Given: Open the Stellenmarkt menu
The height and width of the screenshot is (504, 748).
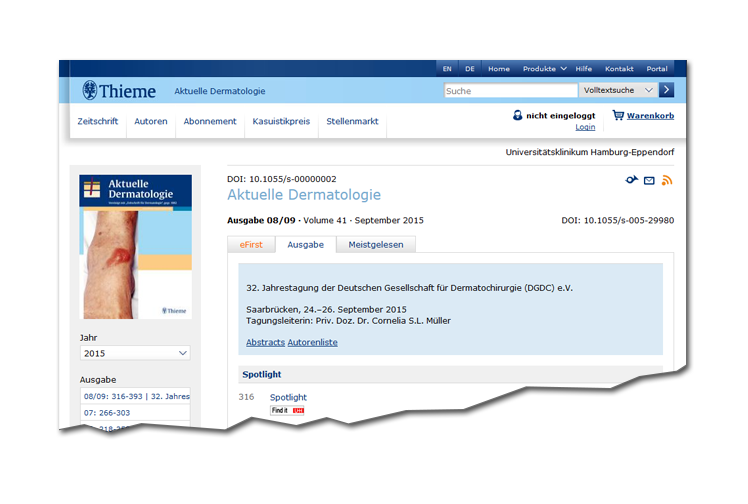Looking at the screenshot, I should pyautogui.click(x=352, y=121).
